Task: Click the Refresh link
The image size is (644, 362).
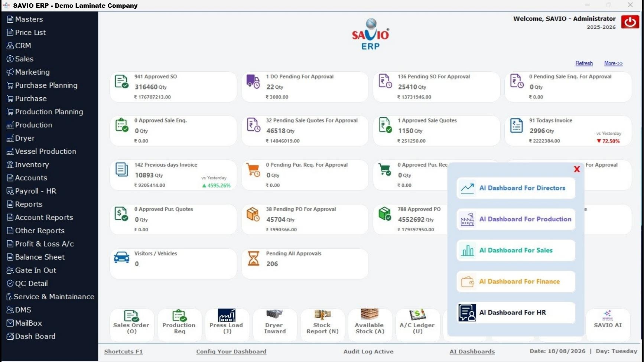Action: click(x=584, y=63)
